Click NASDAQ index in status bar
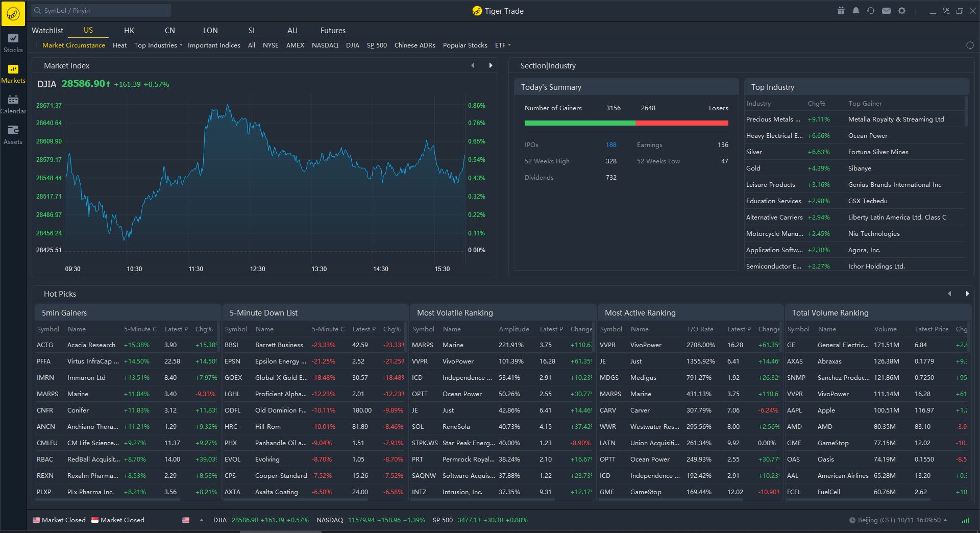 coord(371,520)
